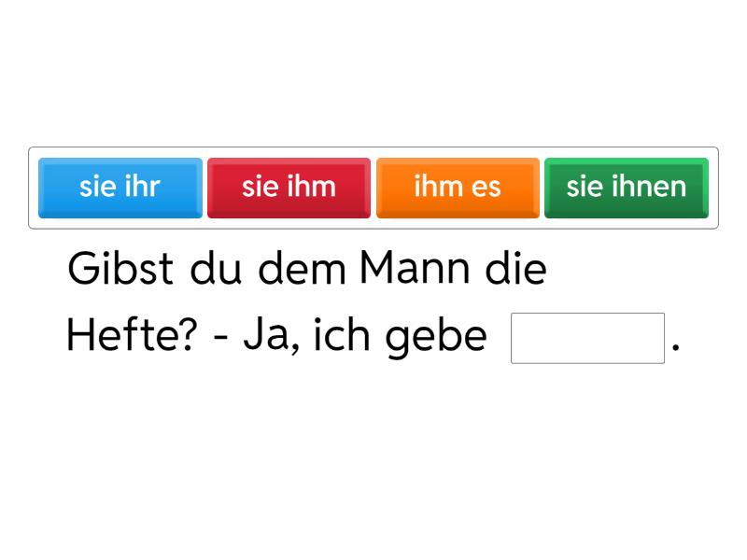Click the word "dem" in the question
Image resolution: width=747 pixels, height=560 pixels.
pyautogui.click(x=302, y=268)
